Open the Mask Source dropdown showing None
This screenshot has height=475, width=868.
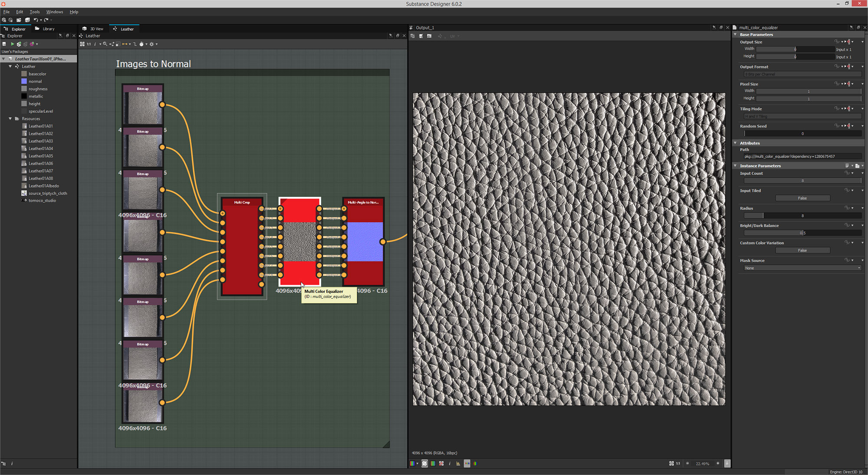pyautogui.click(x=801, y=268)
